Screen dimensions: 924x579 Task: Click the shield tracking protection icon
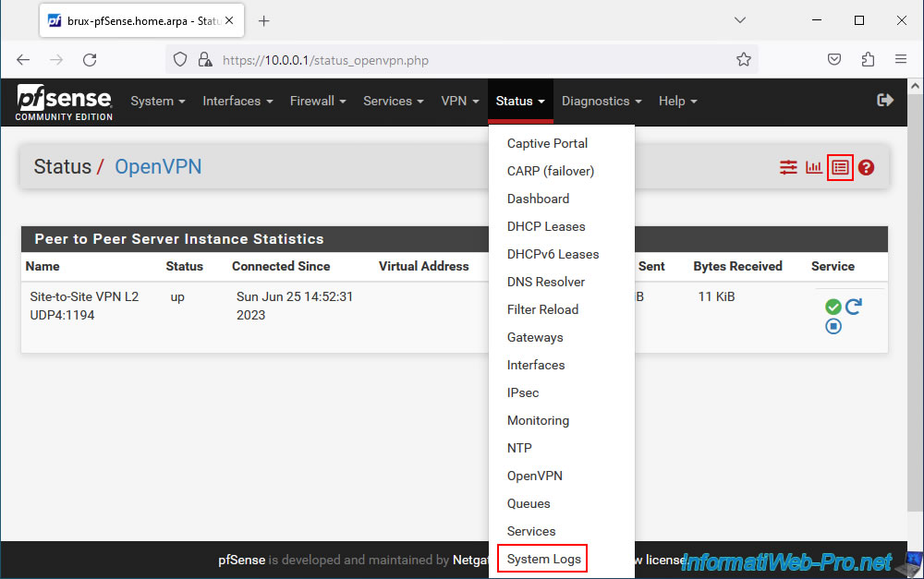[180, 59]
